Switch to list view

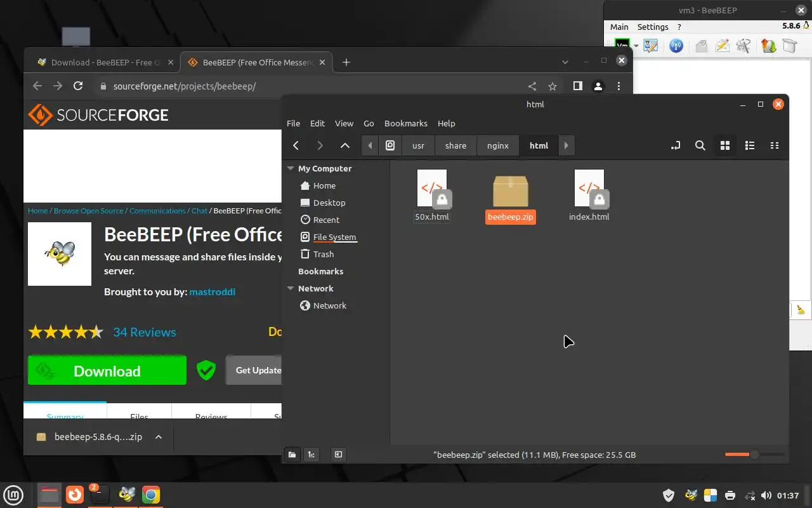[x=750, y=145]
